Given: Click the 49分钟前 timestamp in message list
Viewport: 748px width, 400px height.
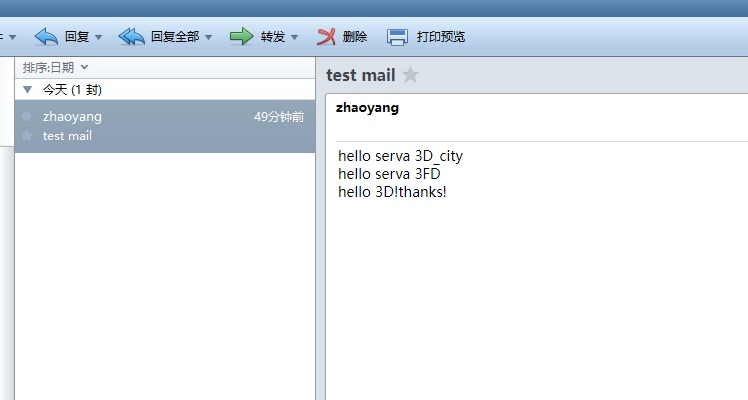Looking at the screenshot, I should (279, 117).
